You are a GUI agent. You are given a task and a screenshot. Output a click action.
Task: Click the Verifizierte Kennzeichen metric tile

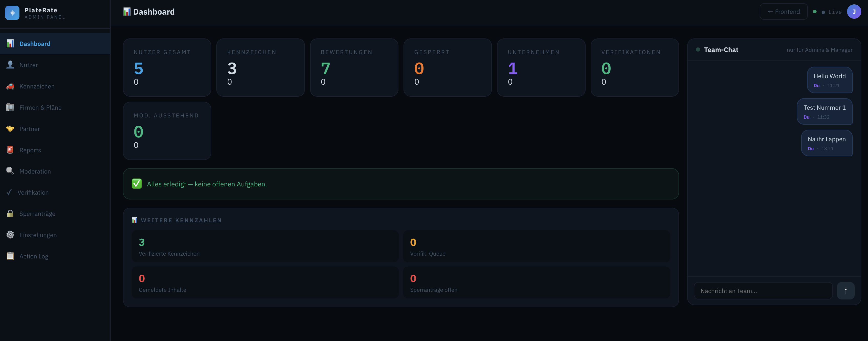(x=265, y=246)
